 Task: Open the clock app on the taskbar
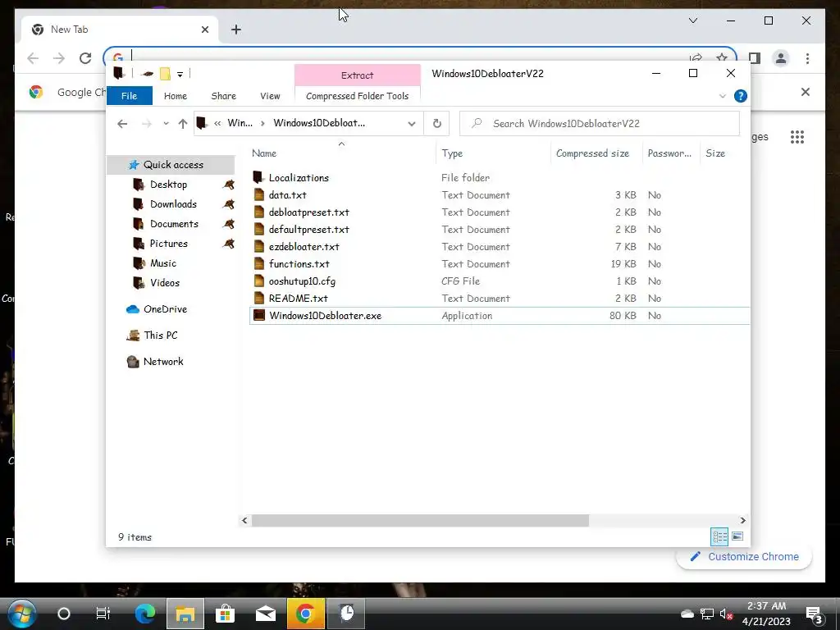tap(347, 614)
